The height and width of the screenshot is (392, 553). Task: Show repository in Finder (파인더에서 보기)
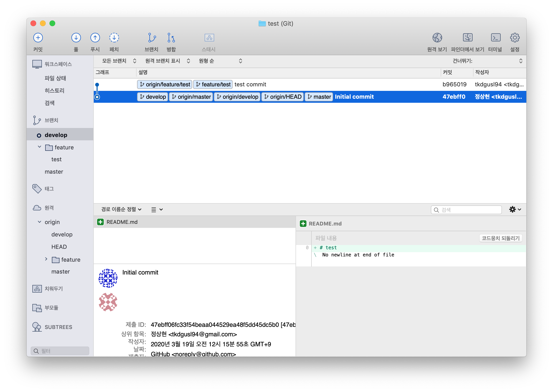[x=468, y=38]
